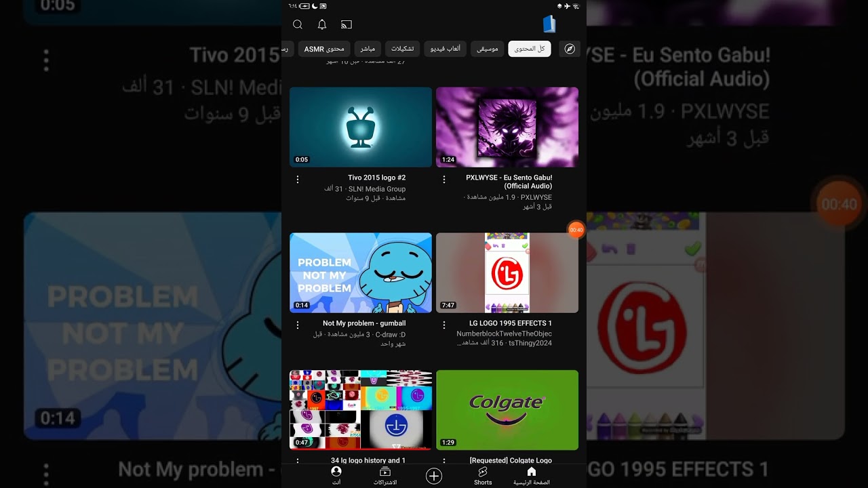Tap the orange 00:40 recording bubble
This screenshot has width=868, height=488.
pos(576,230)
